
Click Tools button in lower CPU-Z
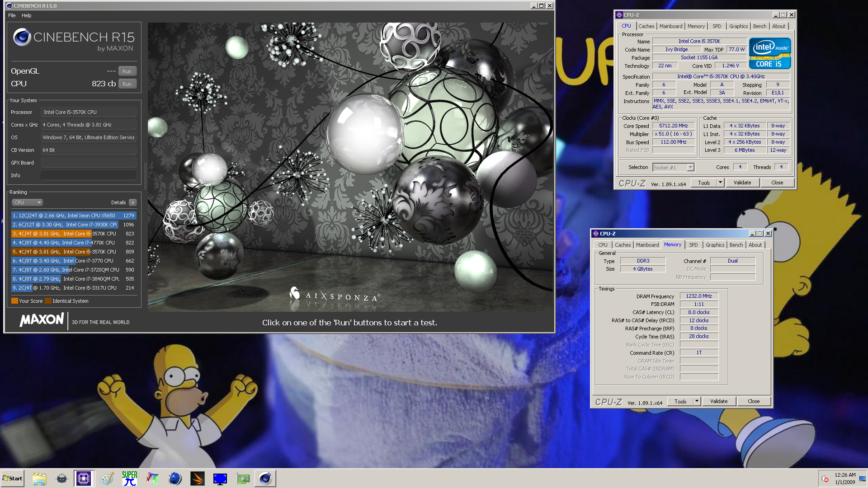(680, 401)
